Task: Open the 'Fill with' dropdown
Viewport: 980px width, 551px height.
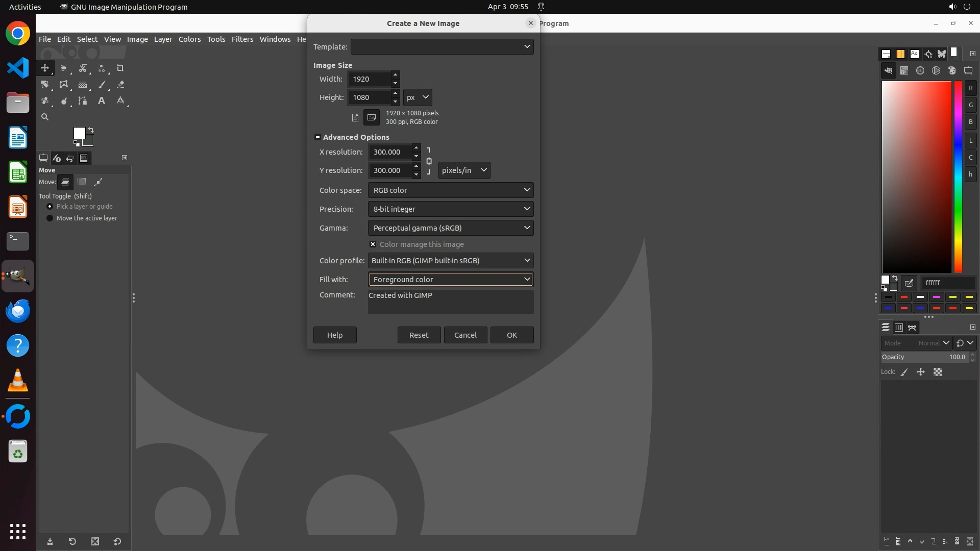Action: [x=450, y=280]
